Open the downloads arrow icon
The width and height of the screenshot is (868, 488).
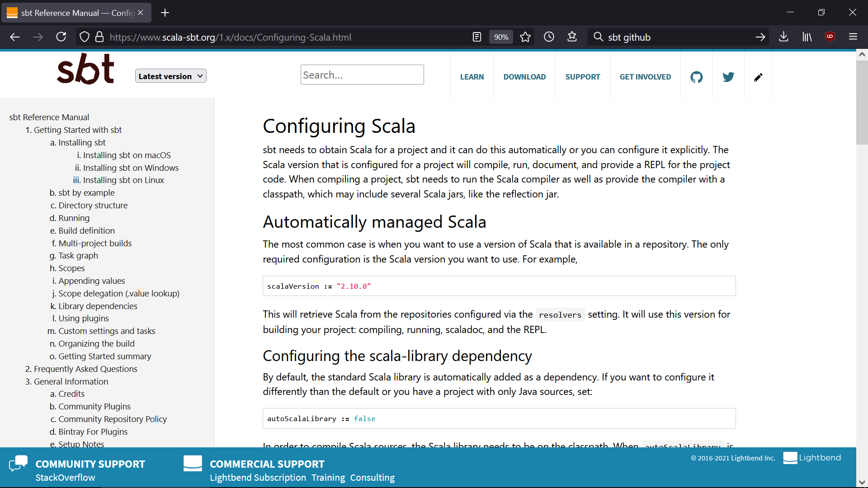pos(784,37)
